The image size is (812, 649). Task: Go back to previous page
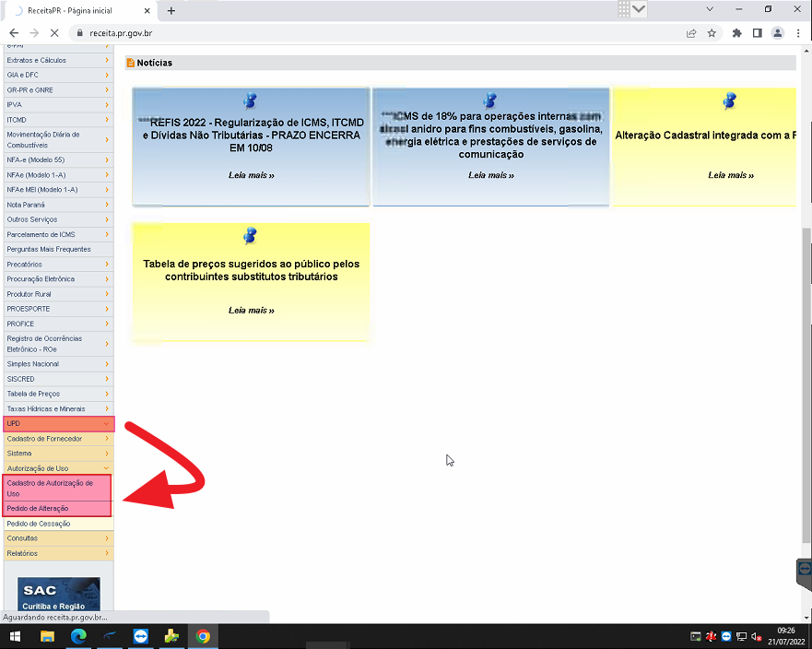click(x=14, y=33)
